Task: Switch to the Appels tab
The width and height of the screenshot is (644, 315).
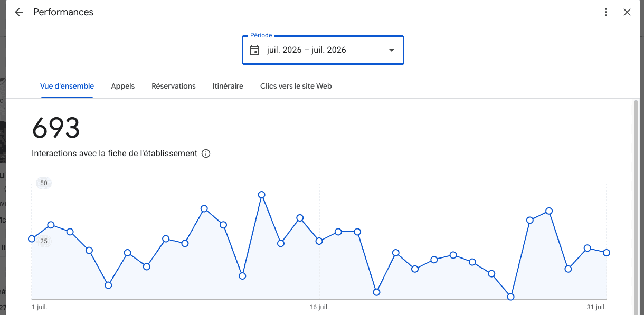Action: [123, 86]
